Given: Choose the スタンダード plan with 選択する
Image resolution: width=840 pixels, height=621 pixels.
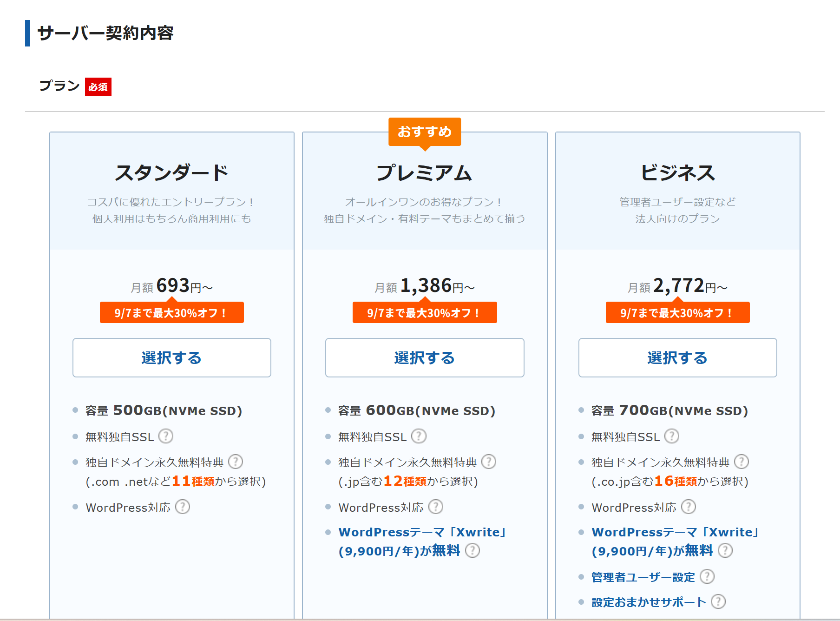Looking at the screenshot, I should pos(172,357).
